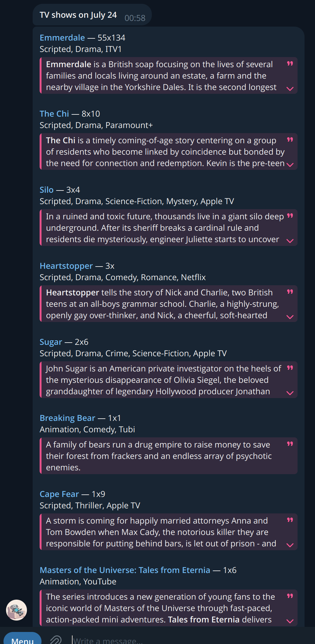The image size is (315, 644).
Task: Expand Masters of the Universe description
Action: tap(290, 621)
